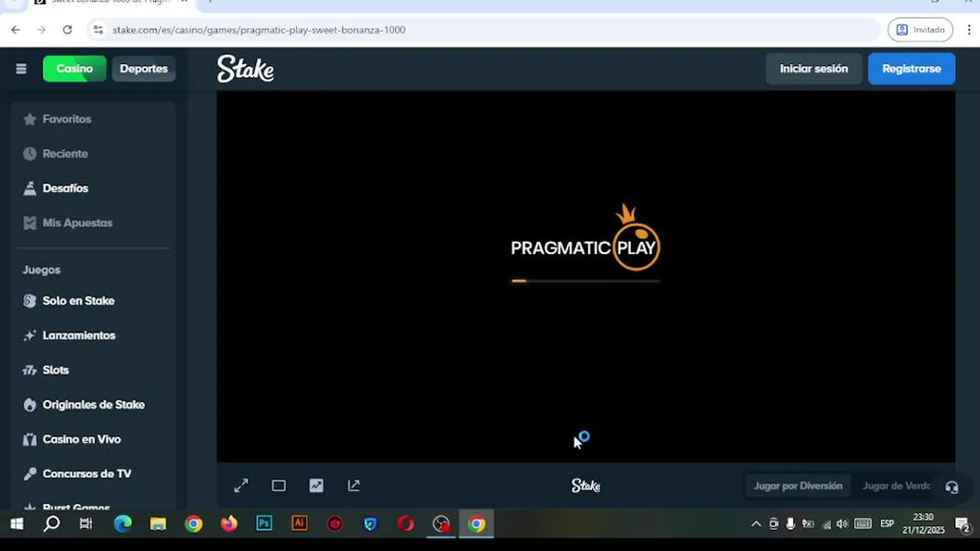Open Windows taskbar search
The height and width of the screenshot is (551, 980).
click(51, 524)
